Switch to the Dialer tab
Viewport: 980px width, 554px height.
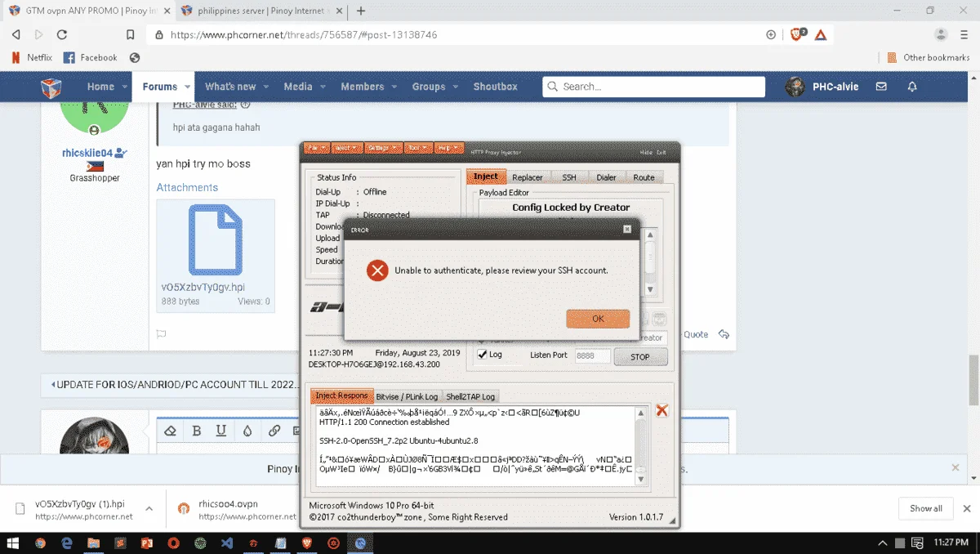[x=606, y=177]
